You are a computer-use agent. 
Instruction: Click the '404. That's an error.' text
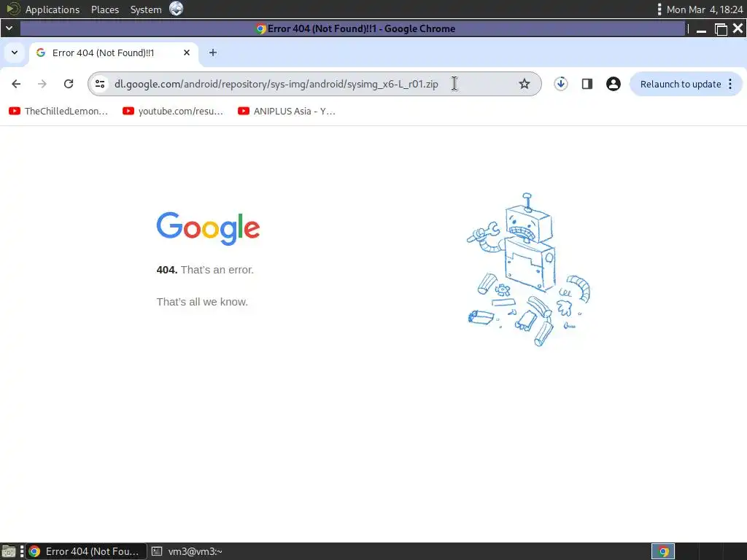coord(205,270)
